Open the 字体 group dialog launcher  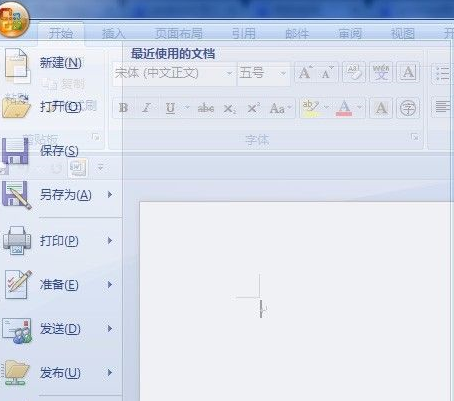click(415, 137)
